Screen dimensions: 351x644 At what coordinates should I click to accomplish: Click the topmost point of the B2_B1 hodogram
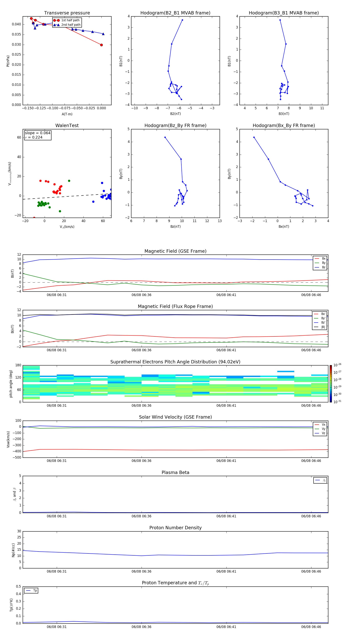[x=182, y=20]
